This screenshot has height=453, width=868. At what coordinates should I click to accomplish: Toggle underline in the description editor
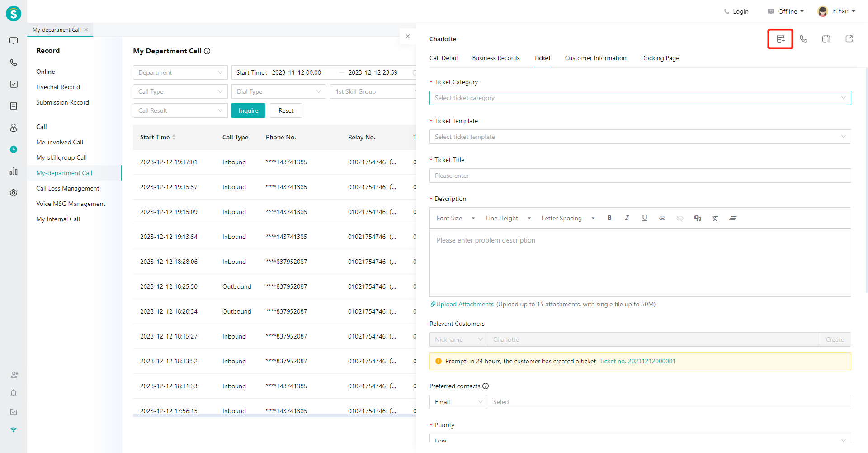645,218
